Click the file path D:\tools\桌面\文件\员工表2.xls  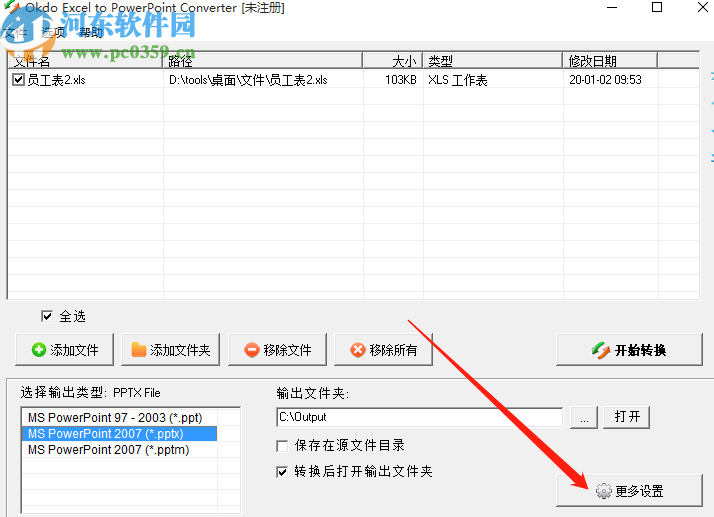(x=248, y=80)
